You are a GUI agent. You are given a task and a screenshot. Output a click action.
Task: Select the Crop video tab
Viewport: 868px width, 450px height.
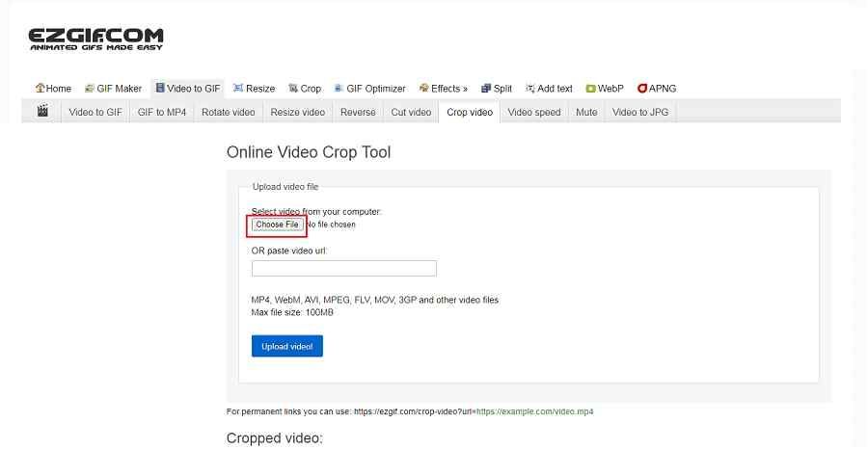[x=470, y=112]
